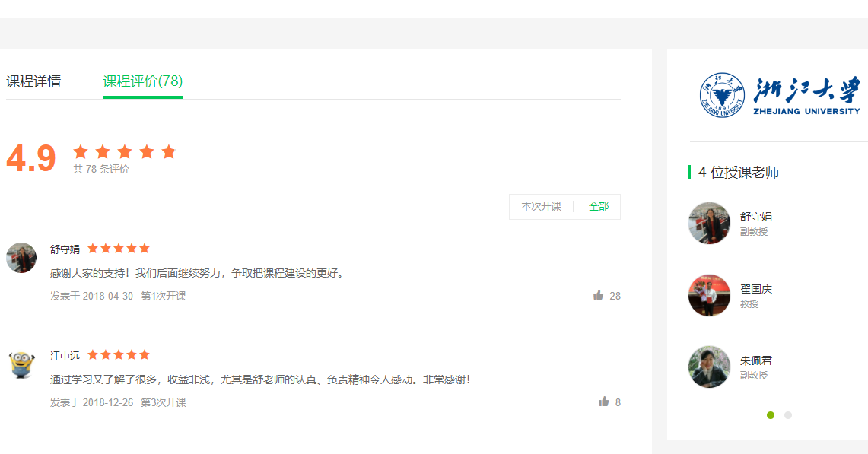Go to first teacher page green dot

[771, 415]
